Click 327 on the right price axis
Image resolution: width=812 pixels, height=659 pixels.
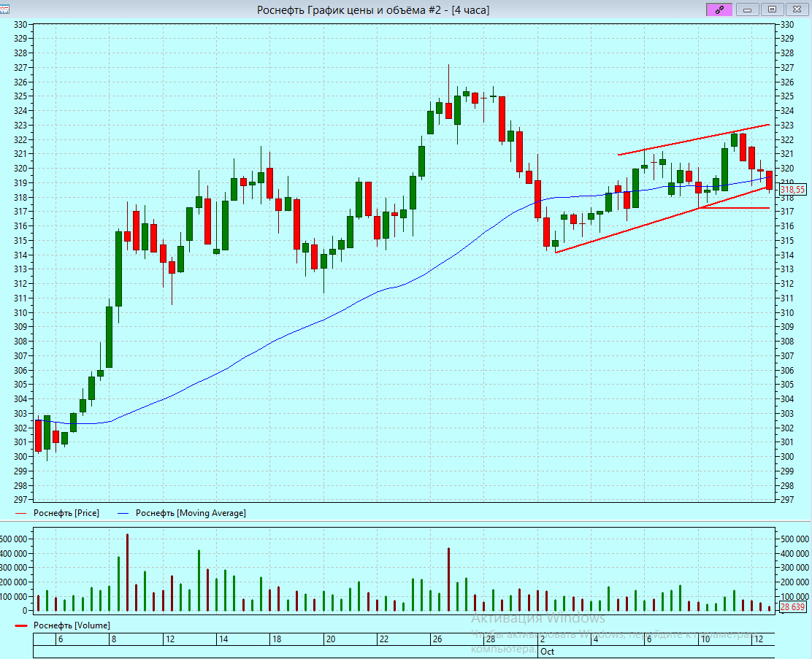click(786, 68)
